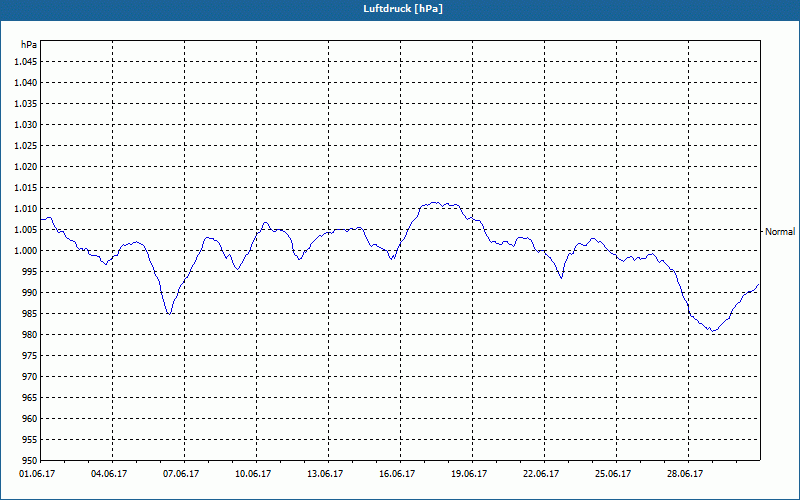Select the 22.06.17 date label
The image size is (800, 500).
click(x=541, y=474)
